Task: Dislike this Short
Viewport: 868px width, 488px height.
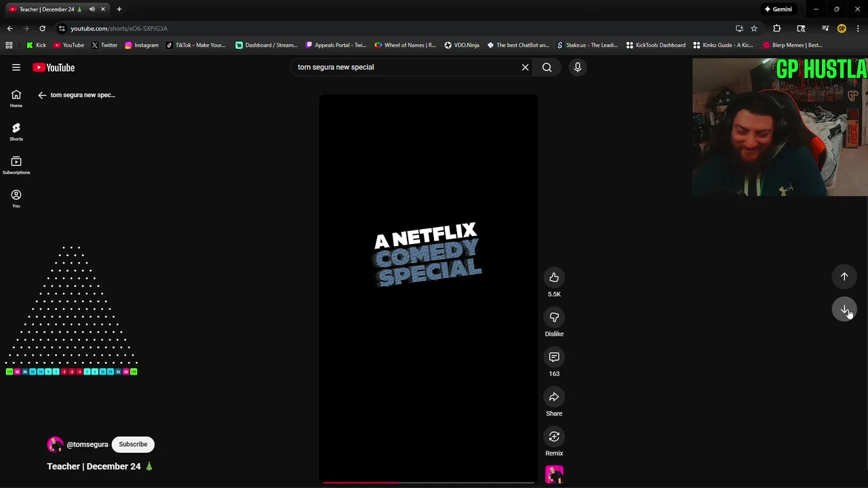Action: pyautogui.click(x=554, y=317)
